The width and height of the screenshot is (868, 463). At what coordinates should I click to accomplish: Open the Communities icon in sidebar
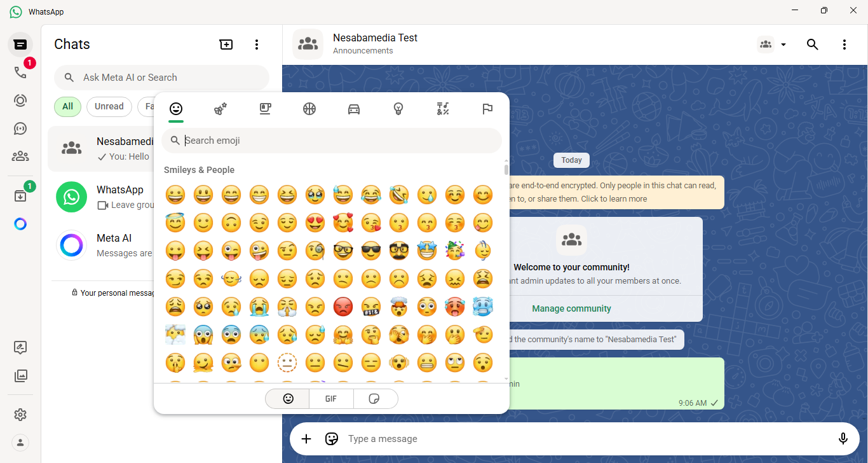pyautogui.click(x=20, y=156)
